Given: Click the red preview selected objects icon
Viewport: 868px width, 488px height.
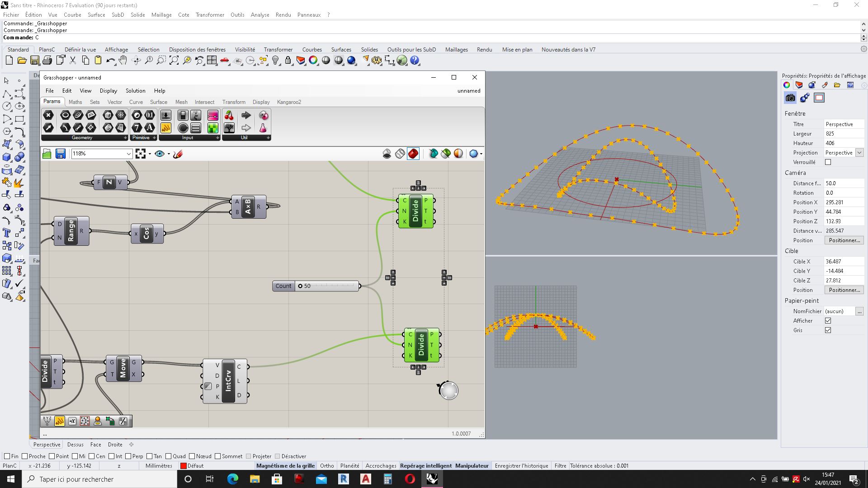Looking at the screenshot, I should [x=413, y=154].
